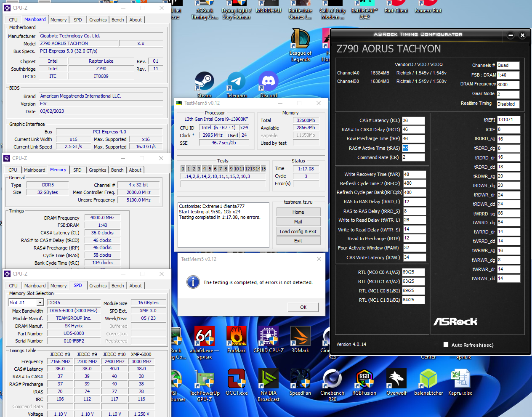Click the Refresh Cycle Time 2 (tRFC2) field
Screen dimensions: 532x417
[415, 183]
